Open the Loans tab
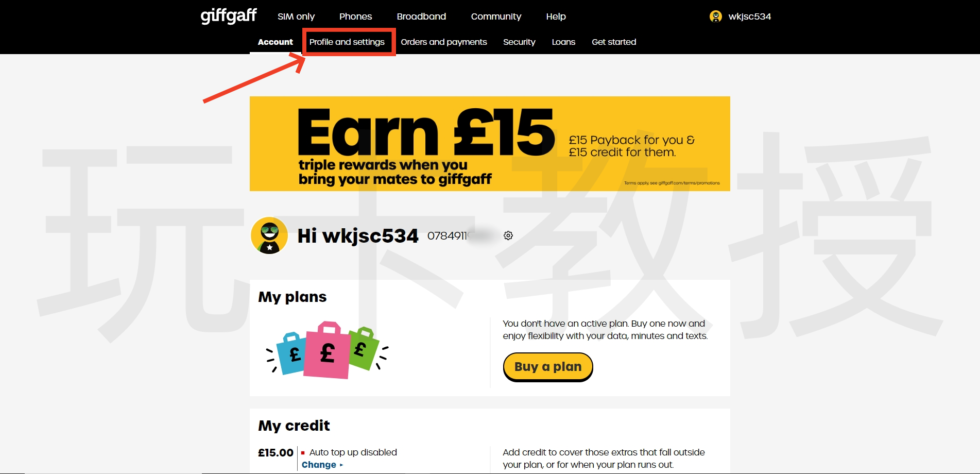The image size is (980, 474). point(563,42)
